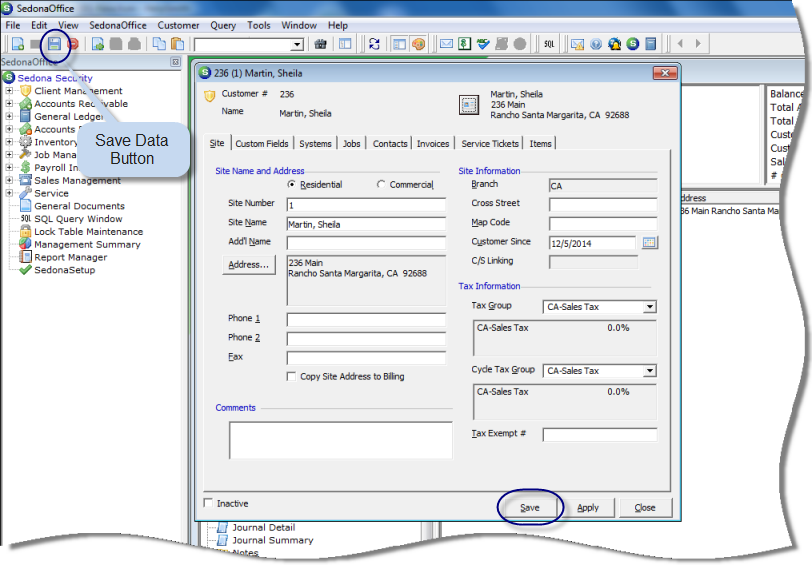812x565 pixels.
Task: Click the layout panel toolbar icon beside binoculars
Action: (x=345, y=44)
